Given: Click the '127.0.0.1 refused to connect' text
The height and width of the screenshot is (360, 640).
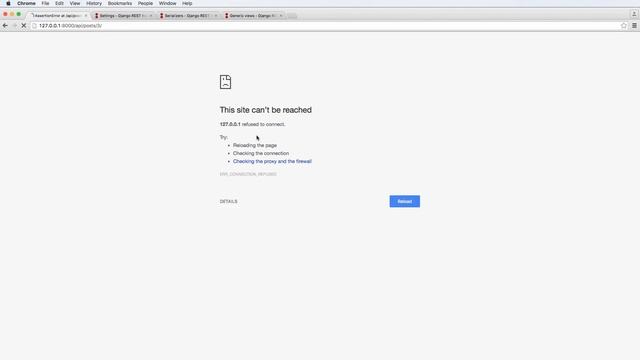Looking at the screenshot, I should pos(252,124).
